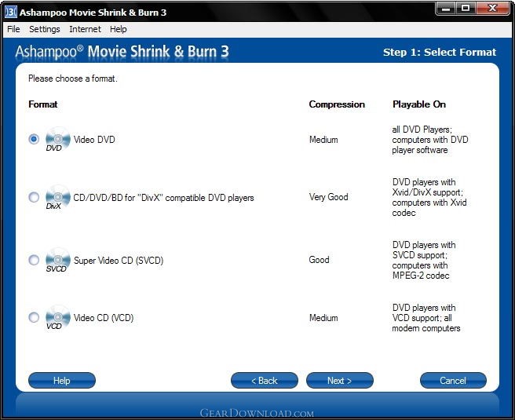515x420 pixels.
Task: Pick the Video CD (VCD) radio button
Action: tap(34, 317)
